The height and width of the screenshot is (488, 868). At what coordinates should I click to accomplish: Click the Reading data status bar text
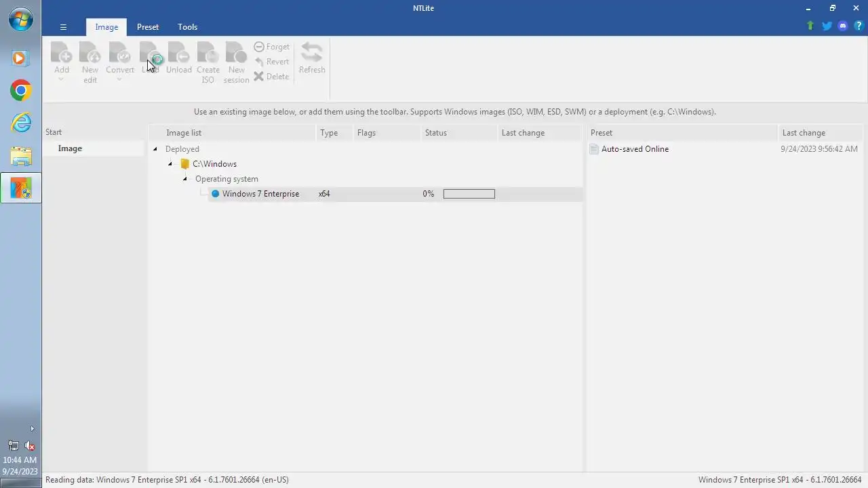tap(167, 480)
